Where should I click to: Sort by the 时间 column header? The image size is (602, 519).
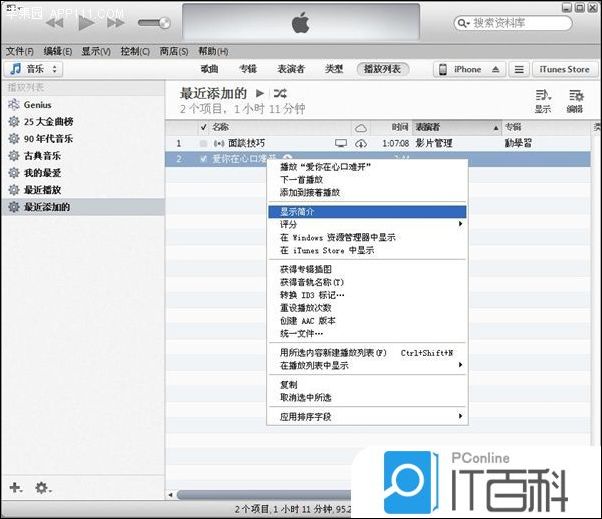399,127
